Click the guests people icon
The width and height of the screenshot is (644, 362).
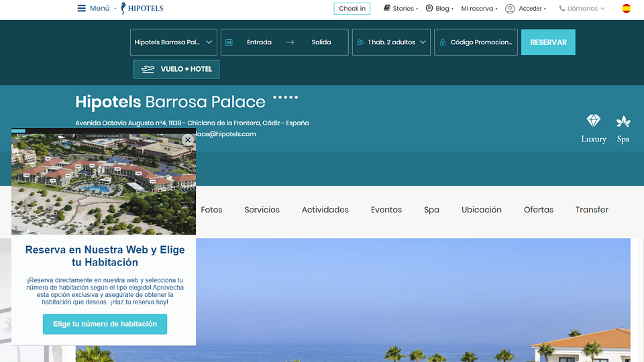[x=360, y=42]
